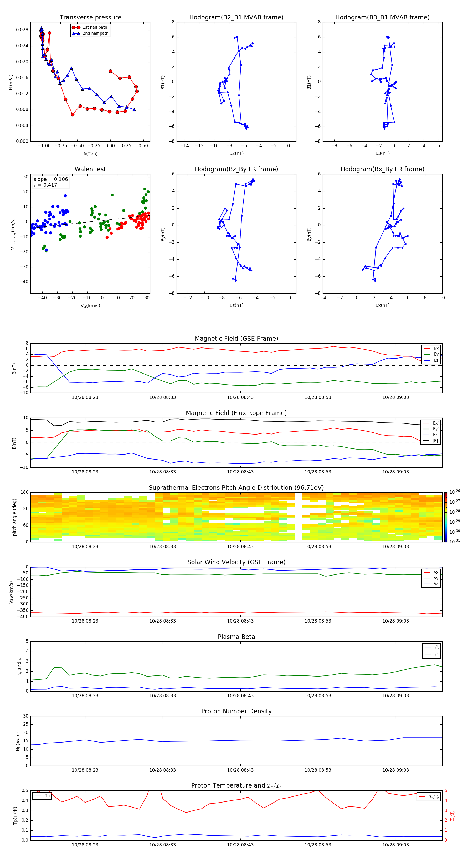Click 'Vz' legend entry in velocity plot
Screen dimensions: 473x868
431,584
